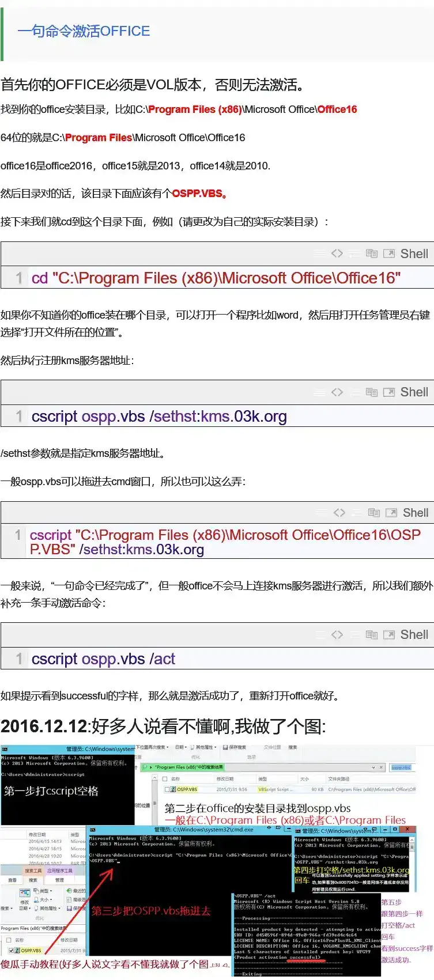This screenshot has width=434, height=980.
Task: Open the 一句命令激活OFFICE title link
Action: 84,31
